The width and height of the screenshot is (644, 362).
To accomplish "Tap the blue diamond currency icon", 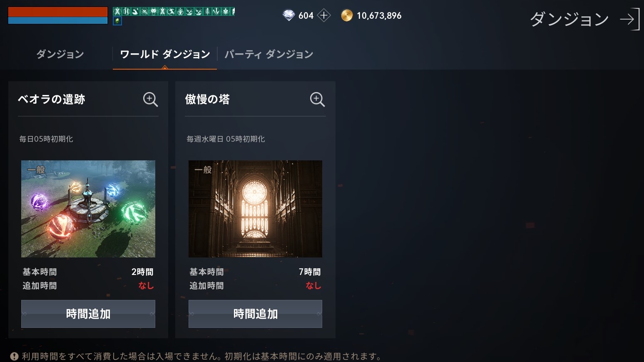I will (x=288, y=15).
